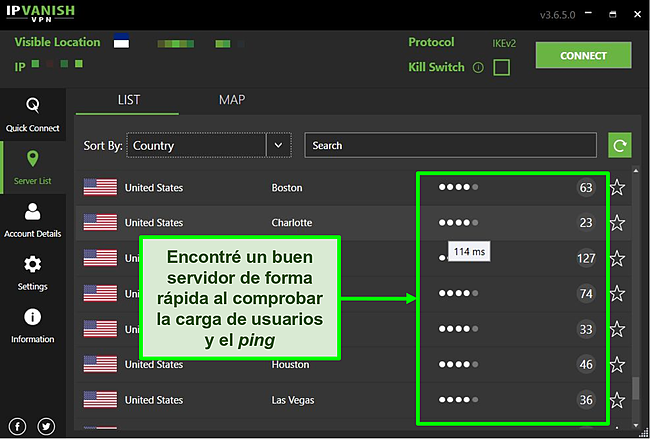Expand the sort dropdown arrow
This screenshot has width=650, height=439.
click(x=278, y=146)
